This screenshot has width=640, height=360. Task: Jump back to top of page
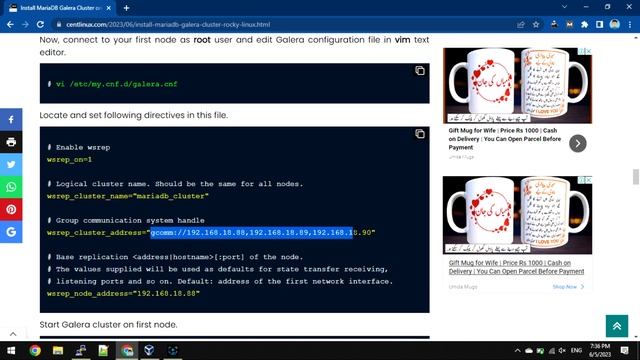tap(617, 326)
